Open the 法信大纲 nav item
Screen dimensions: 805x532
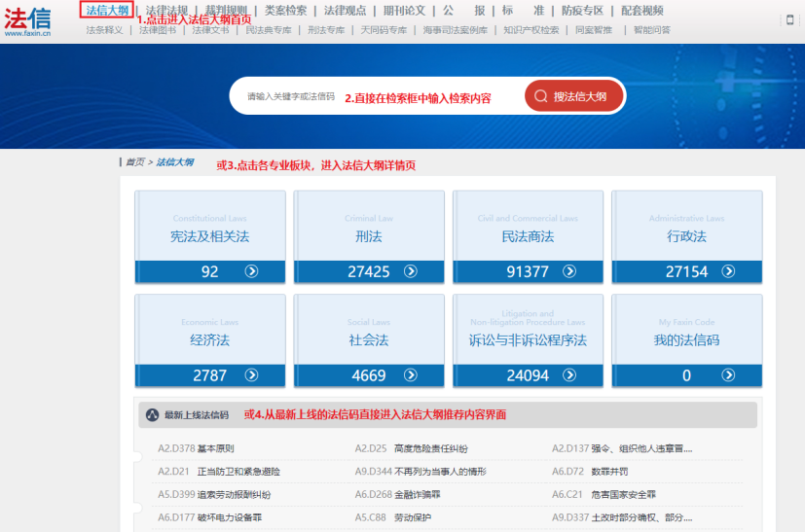click(107, 10)
